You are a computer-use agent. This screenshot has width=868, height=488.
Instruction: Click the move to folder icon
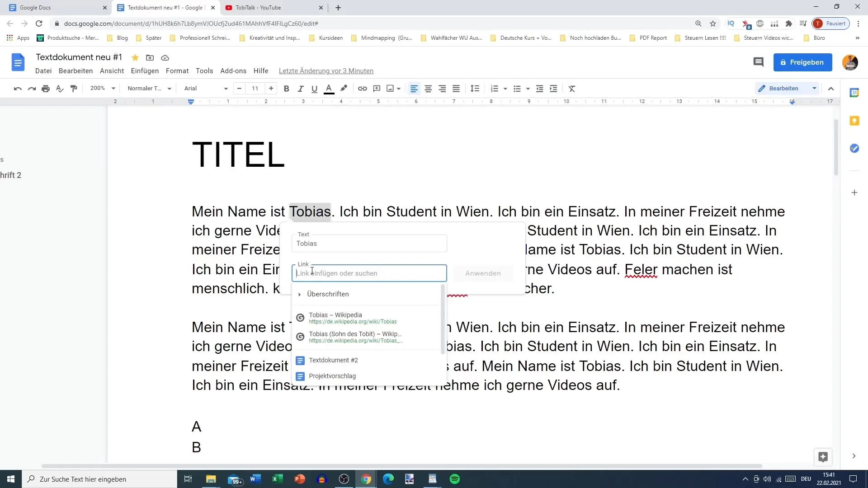click(x=150, y=57)
